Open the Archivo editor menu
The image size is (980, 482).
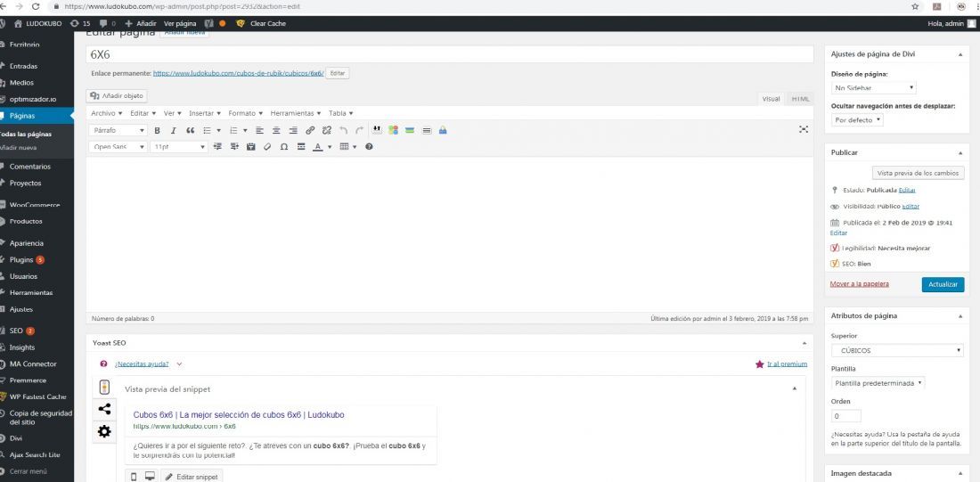tap(106, 113)
